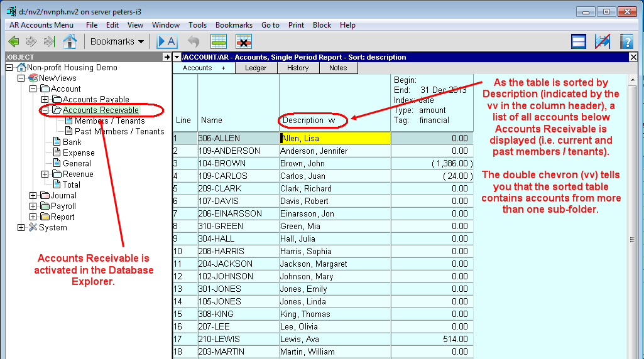Click the blue 'A' play toolbar icon
This screenshot has width=644, height=359.
coord(167,41)
